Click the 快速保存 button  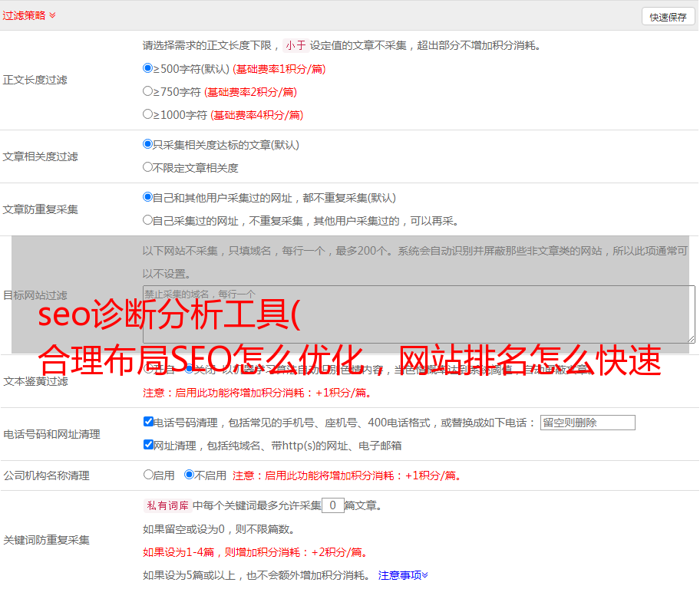(x=668, y=17)
